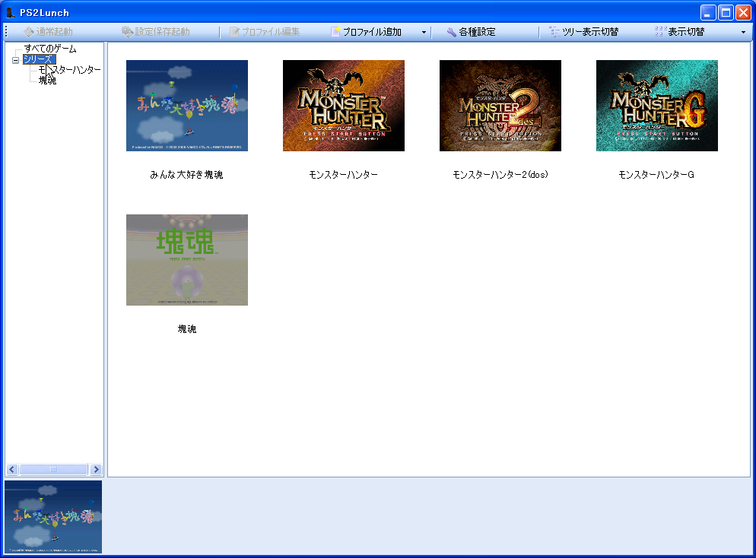The height and width of the screenshot is (558, 756).
Task: Maximize the PS2Lunch window
Action: [726, 12]
